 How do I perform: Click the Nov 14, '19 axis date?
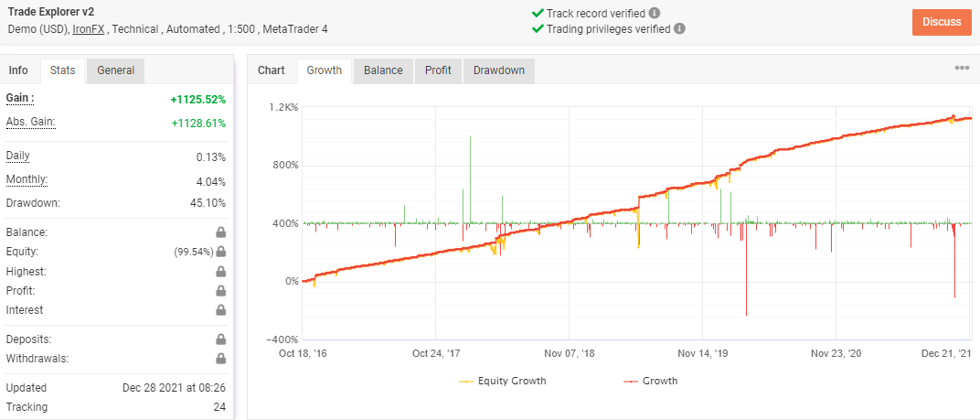pos(702,354)
